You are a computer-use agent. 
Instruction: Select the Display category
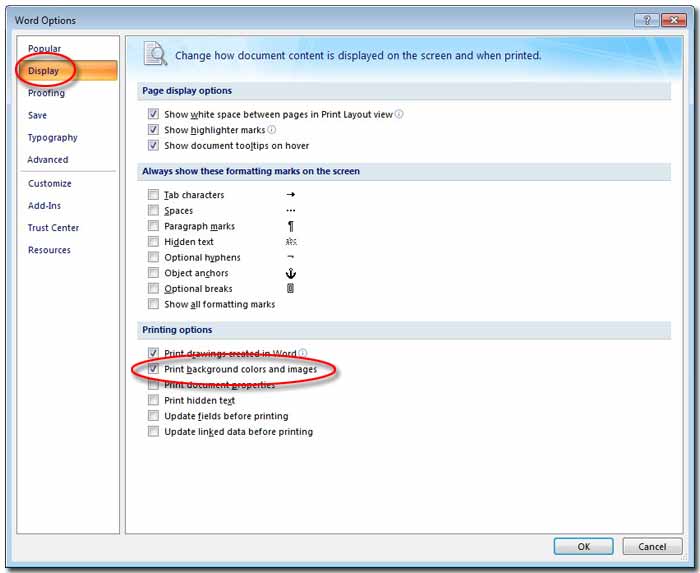pyautogui.click(x=68, y=71)
